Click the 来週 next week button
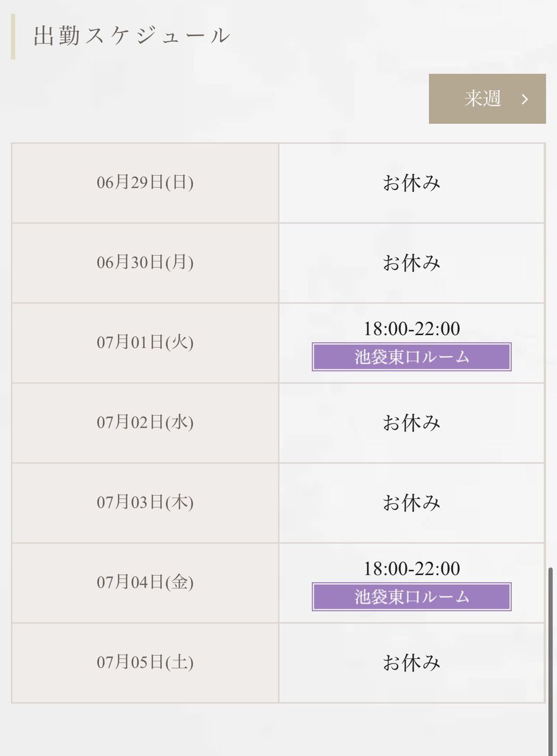This screenshot has width=557, height=756. pos(487,99)
